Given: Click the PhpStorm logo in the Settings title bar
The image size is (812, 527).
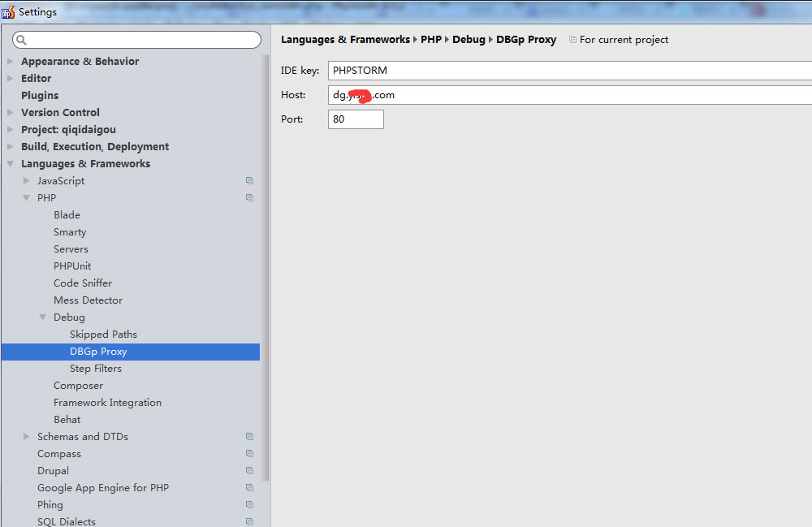Looking at the screenshot, I should 6,11.
